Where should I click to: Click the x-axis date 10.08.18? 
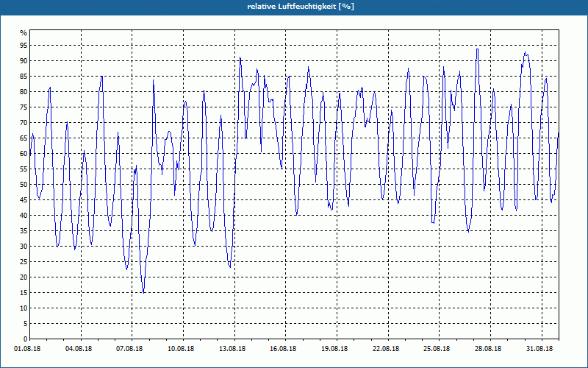pyautogui.click(x=181, y=349)
